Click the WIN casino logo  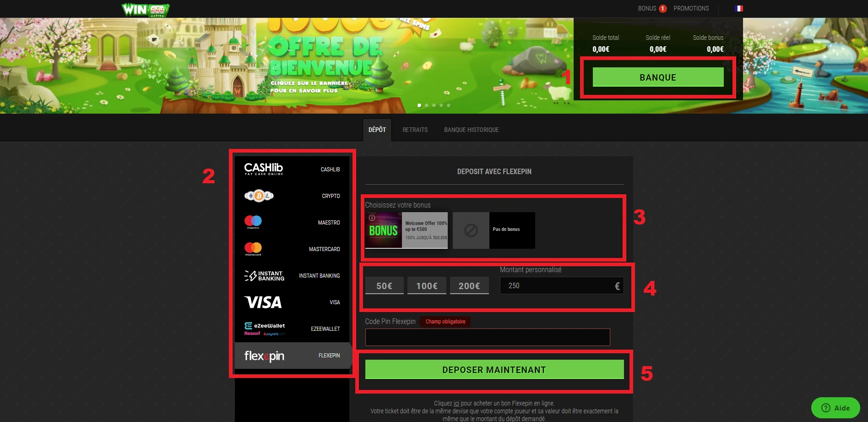click(146, 9)
